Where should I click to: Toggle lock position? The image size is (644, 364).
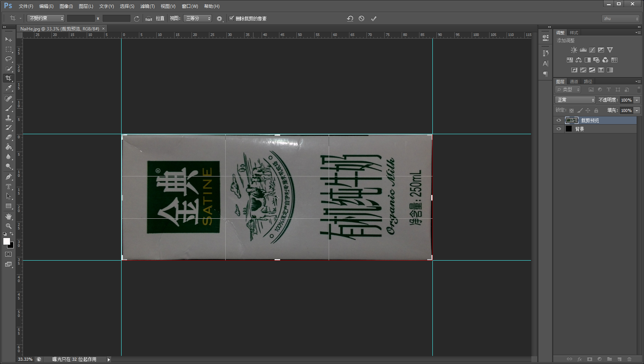click(x=588, y=110)
